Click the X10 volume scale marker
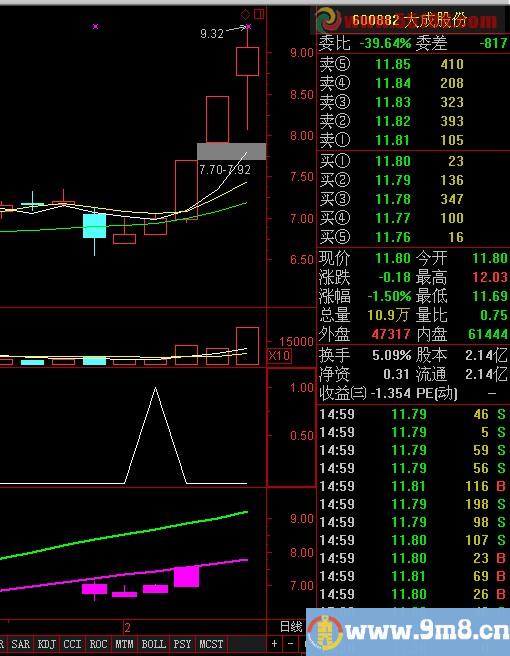Screen dimensions: 510x656 coord(279,356)
